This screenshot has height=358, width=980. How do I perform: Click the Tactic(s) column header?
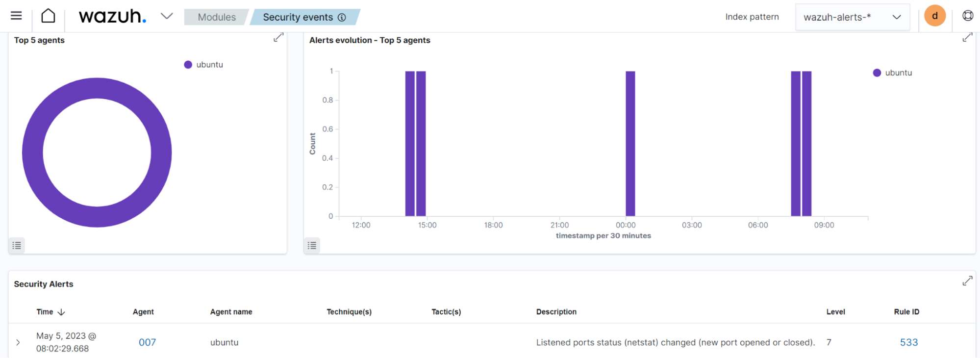tap(446, 312)
